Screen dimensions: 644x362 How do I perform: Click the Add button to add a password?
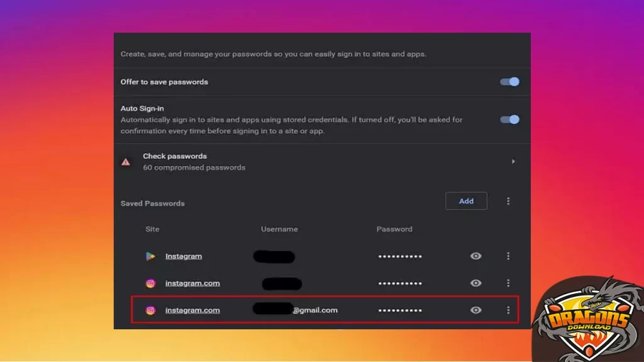(x=466, y=201)
